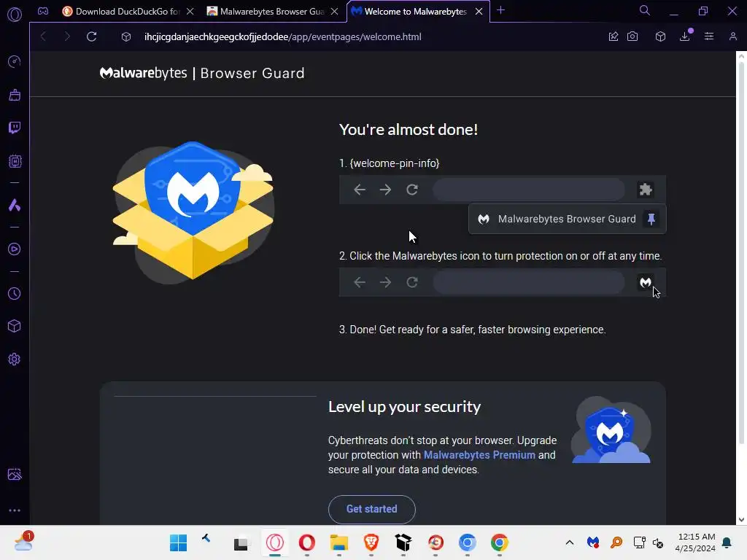The width and height of the screenshot is (747, 560).
Task: Open the Malwarebytes Premium link
Action: (x=479, y=455)
